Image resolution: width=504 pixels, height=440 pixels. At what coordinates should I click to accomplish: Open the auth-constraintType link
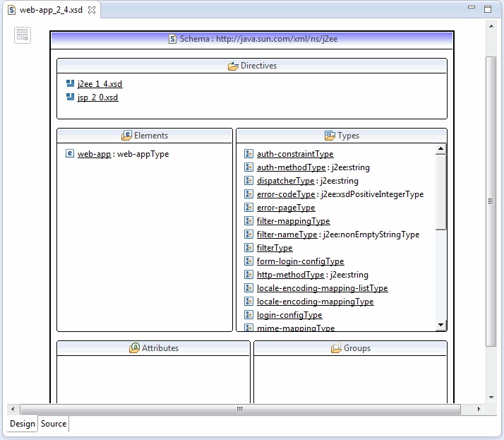coord(295,154)
